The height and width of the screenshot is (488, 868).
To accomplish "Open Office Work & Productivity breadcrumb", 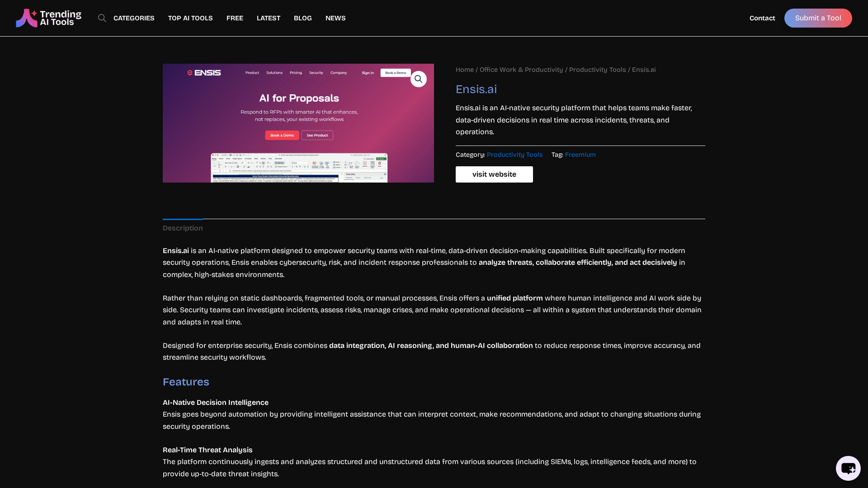I will [521, 70].
